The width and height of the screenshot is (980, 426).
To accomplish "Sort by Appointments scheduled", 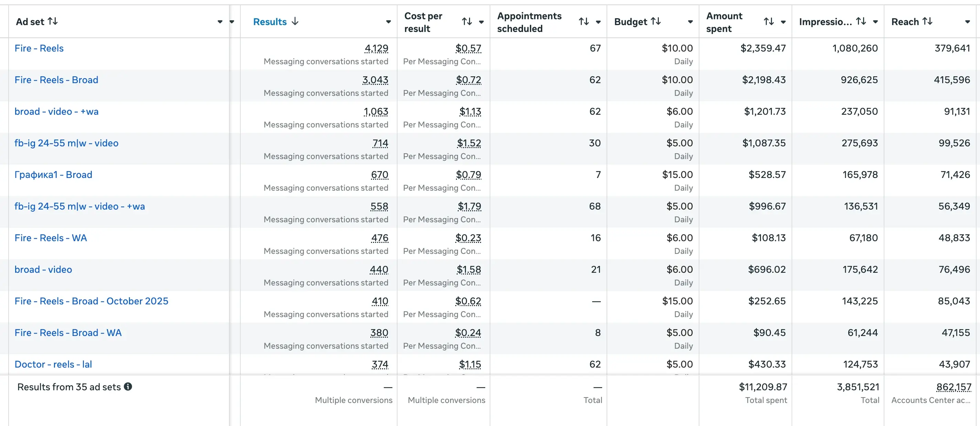I will 584,22.
